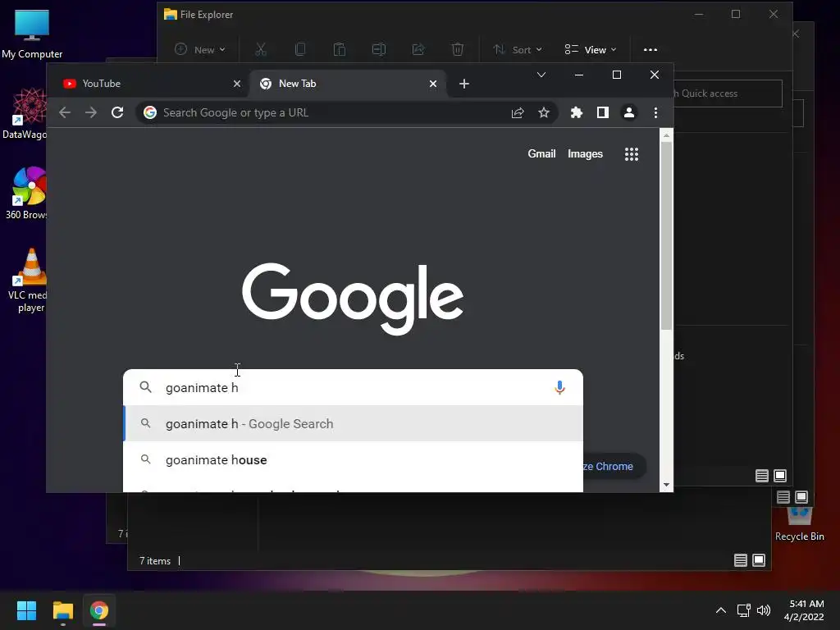Select details view in middle File Explorer window
Image resolution: width=840 pixels, height=630 pixels.
(x=783, y=497)
